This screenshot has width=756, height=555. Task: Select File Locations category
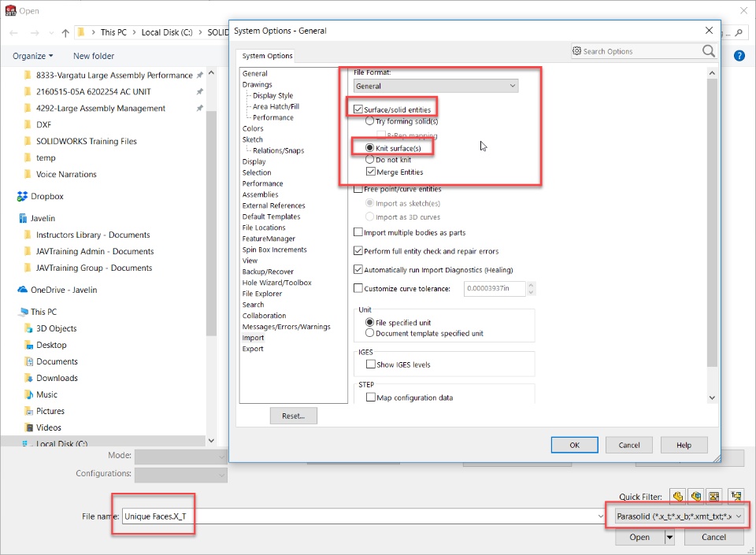(264, 228)
